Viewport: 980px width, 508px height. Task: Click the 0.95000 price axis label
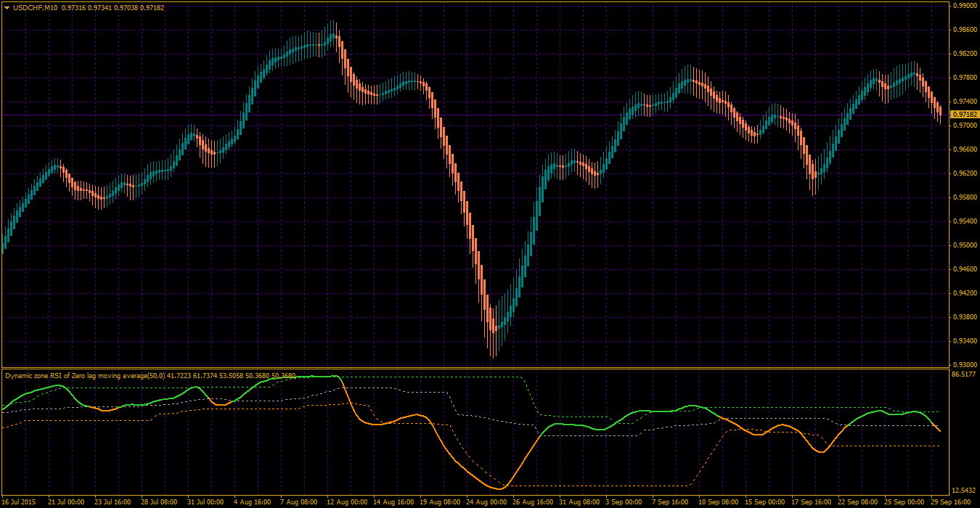(x=964, y=245)
